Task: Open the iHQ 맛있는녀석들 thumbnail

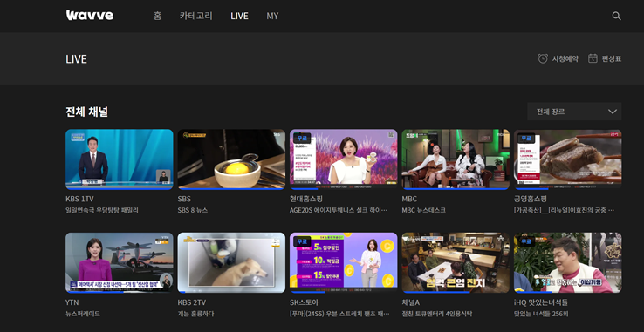Action: coord(567,262)
